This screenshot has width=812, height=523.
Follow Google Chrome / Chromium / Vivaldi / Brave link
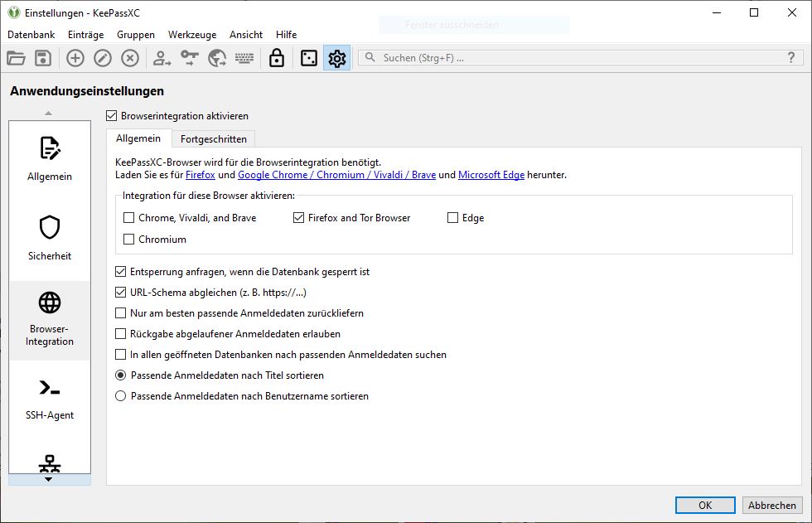click(336, 175)
